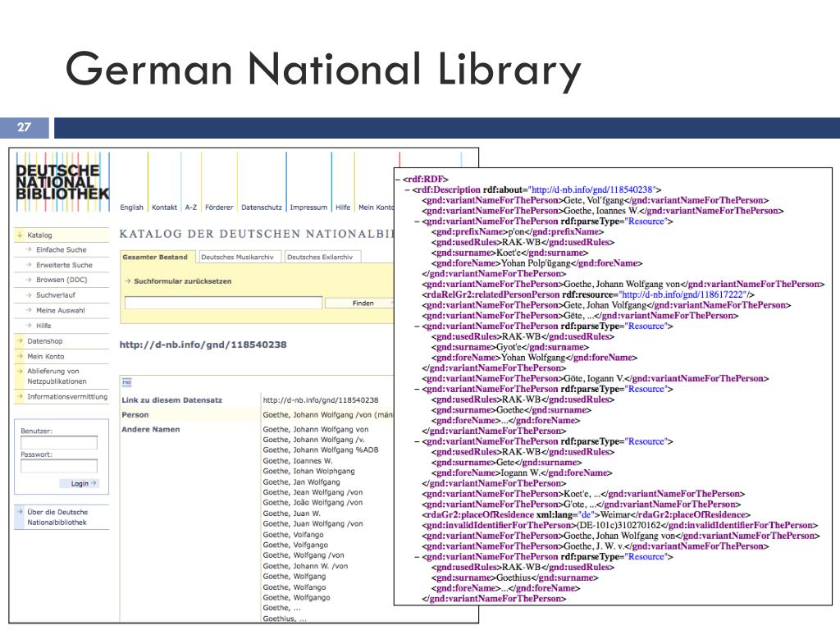Collapse the variantName block containing prefixName p'on
840x630 pixels.
pos(418,221)
